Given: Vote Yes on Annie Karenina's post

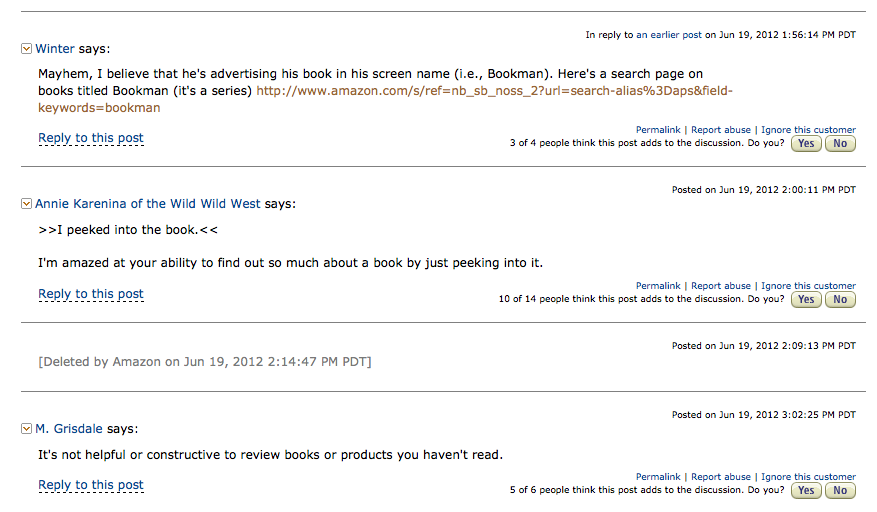Looking at the screenshot, I should click(806, 299).
